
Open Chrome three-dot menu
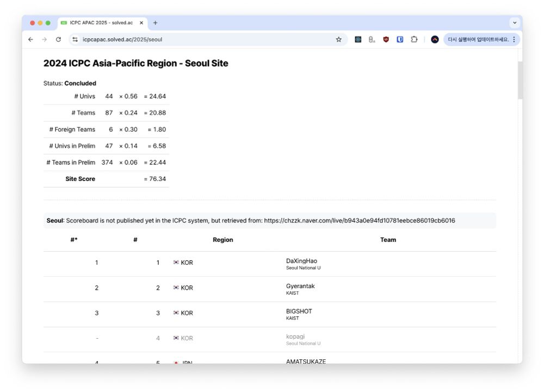click(514, 40)
